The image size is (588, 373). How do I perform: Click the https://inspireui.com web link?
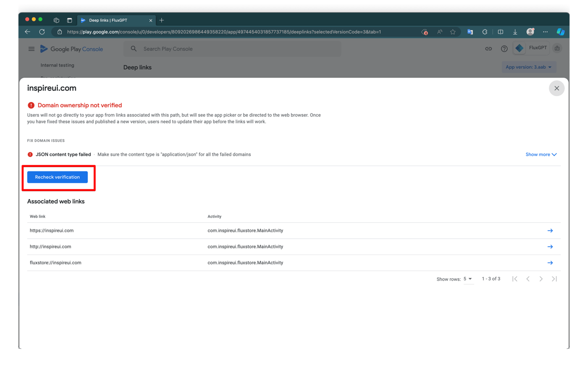pyautogui.click(x=52, y=231)
